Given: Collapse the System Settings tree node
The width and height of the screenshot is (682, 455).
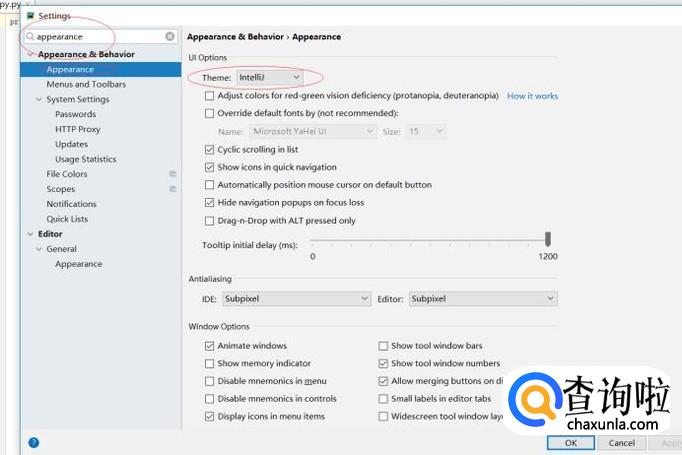Looking at the screenshot, I should tap(40, 99).
